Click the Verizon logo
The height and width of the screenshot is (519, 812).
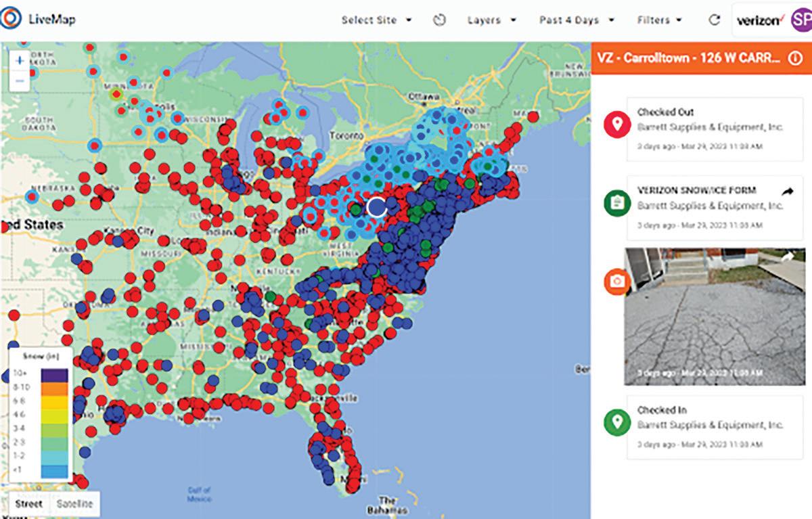click(762, 20)
